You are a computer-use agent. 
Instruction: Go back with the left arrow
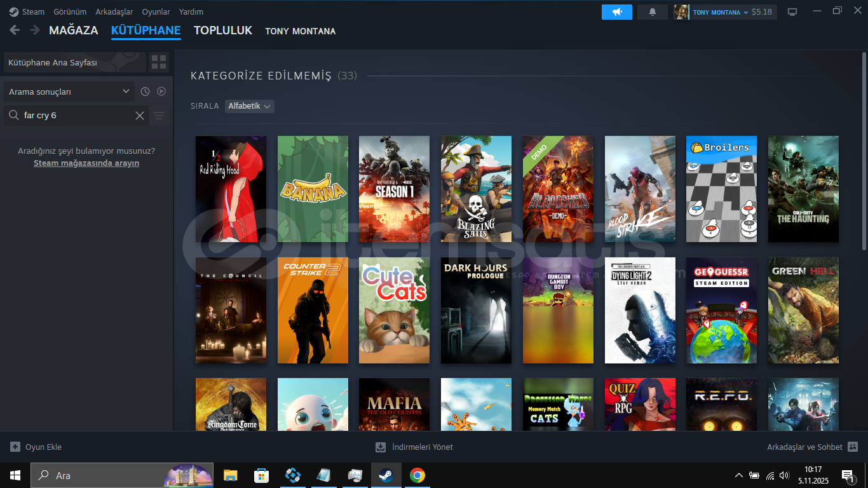coord(15,30)
